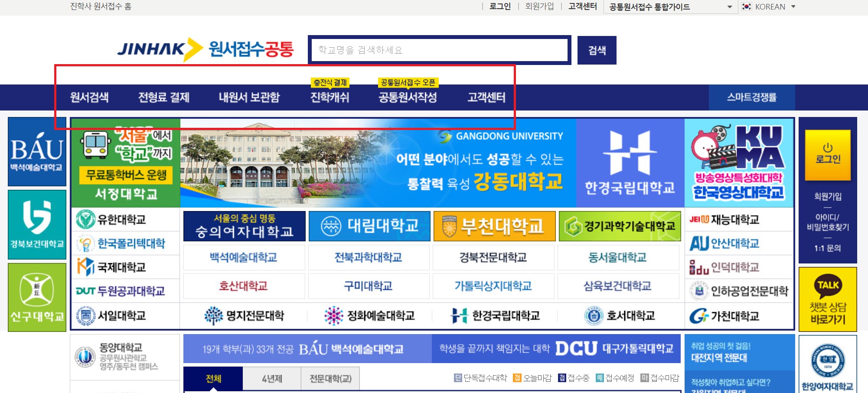Select the 전문대학(교) tab
This screenshot has width=868, height=393.
pyautogui.click(x=330, y=379)
